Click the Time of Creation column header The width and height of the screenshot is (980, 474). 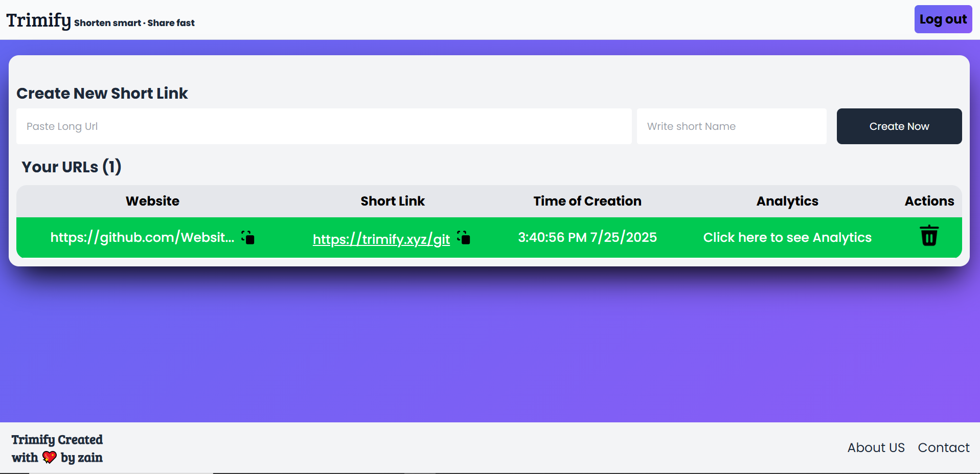tap(587, 201)
